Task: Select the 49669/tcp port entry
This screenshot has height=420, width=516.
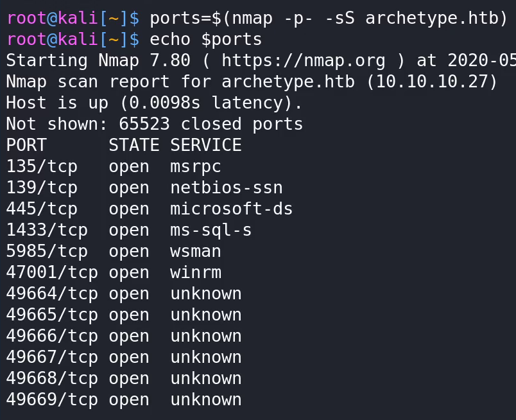Action: (52, 400)
